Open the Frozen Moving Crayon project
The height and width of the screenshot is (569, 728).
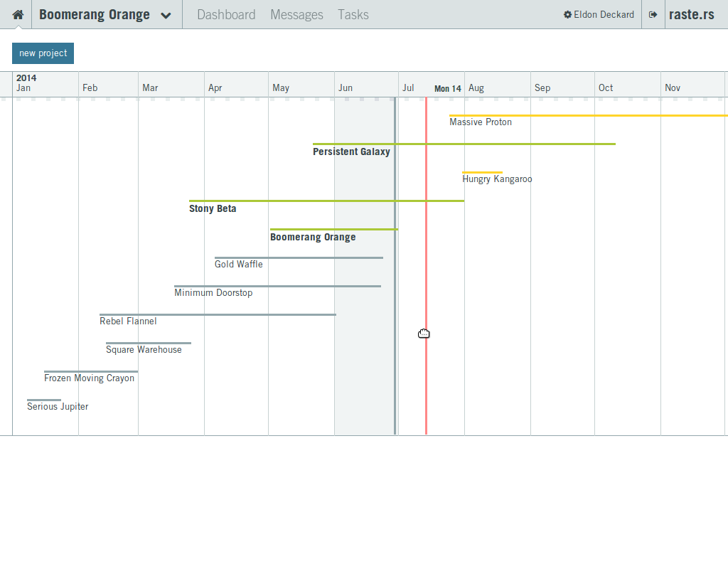point(89,378)
